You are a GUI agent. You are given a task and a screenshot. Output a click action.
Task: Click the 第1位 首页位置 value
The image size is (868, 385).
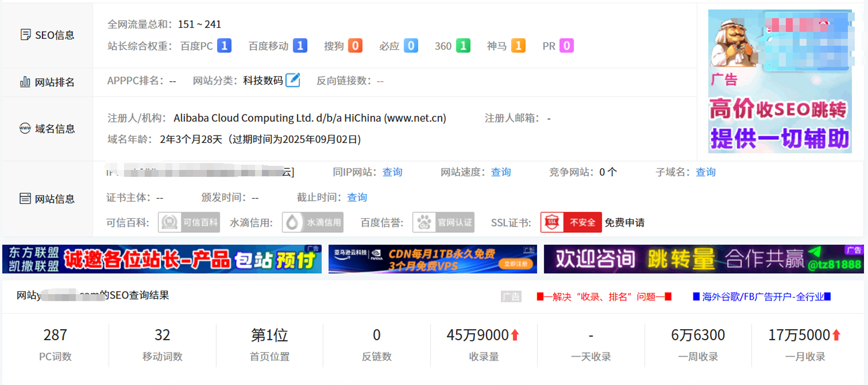tap(269, 335)
